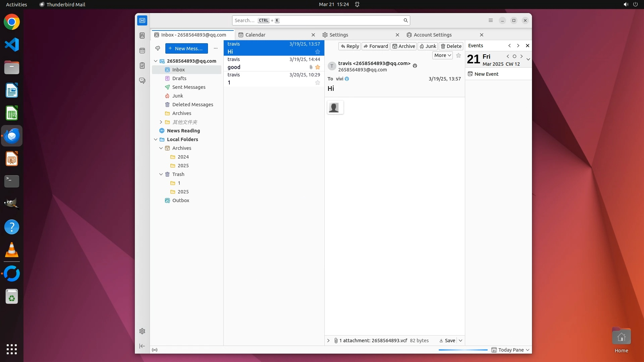Viewport: 644px width, 362px height.
Task: Open the Chat sidebar icon
Action: tap(142, 81)
